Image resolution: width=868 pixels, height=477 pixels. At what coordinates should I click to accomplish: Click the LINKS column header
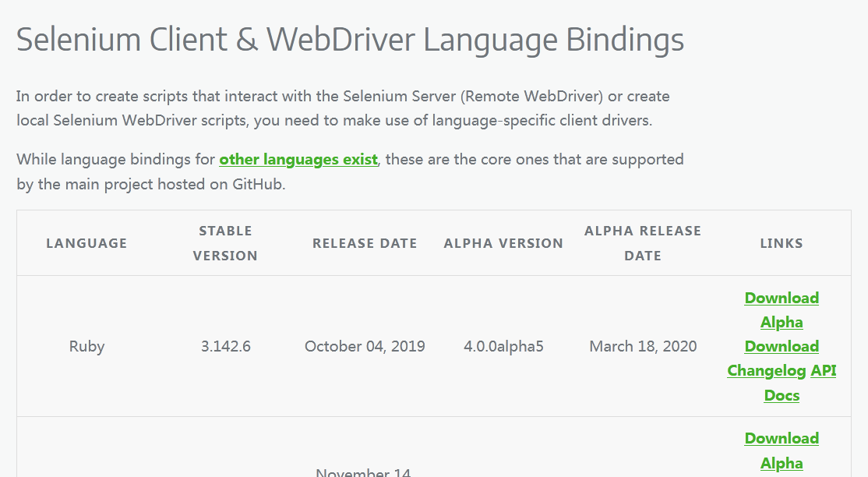point(781,243)
